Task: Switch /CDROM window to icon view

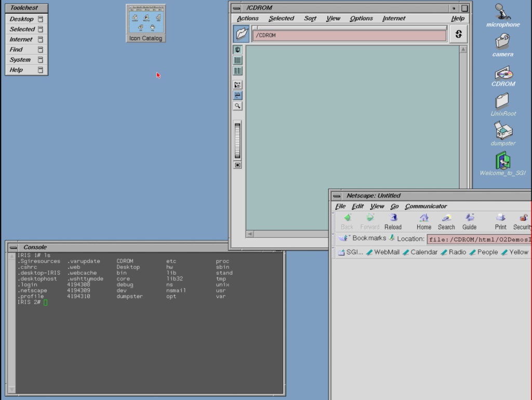Action: tap(237, 49)
